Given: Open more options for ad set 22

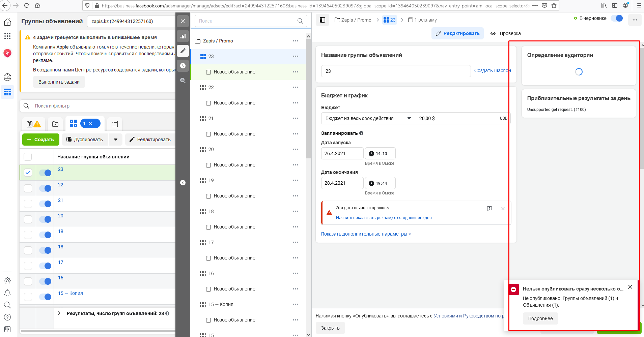Looking at the screenshot, I should coord(296,87).
